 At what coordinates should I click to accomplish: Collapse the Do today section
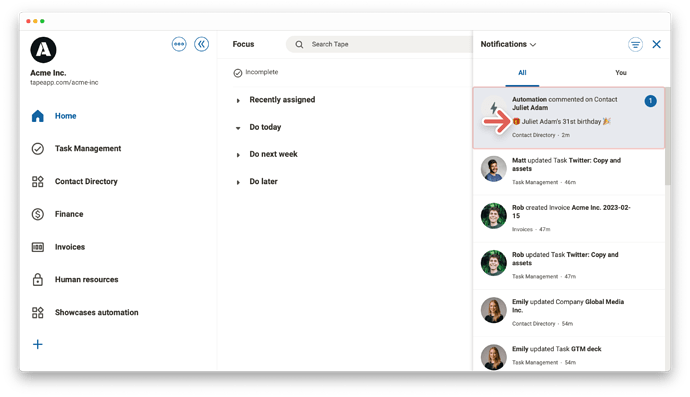coord(238,128)
